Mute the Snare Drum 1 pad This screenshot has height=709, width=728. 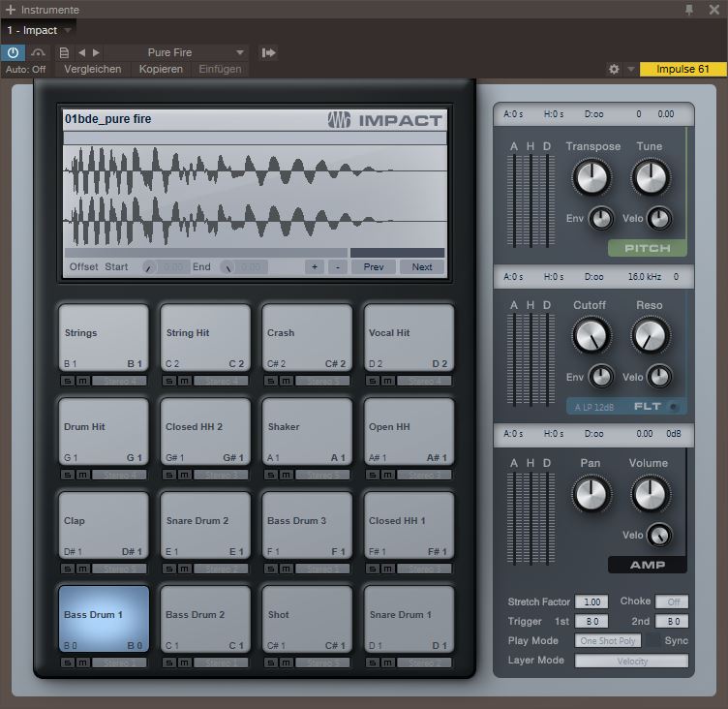click(387, 663)
